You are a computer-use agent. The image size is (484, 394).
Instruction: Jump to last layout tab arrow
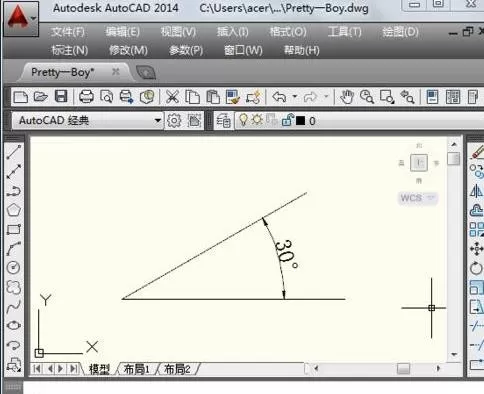coord(73,369)
